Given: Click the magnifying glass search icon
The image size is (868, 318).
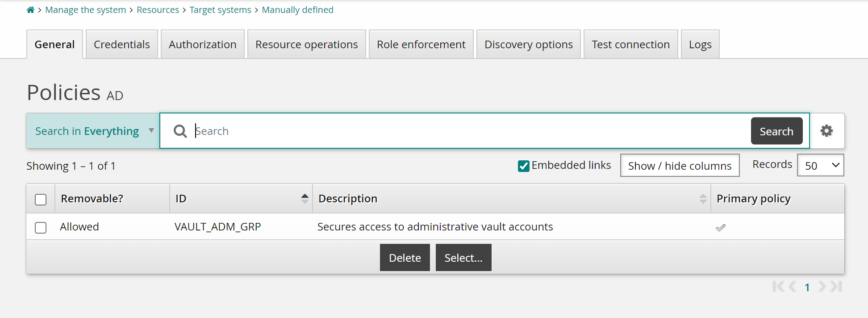Looking at the screenshot, I should 180,131.
